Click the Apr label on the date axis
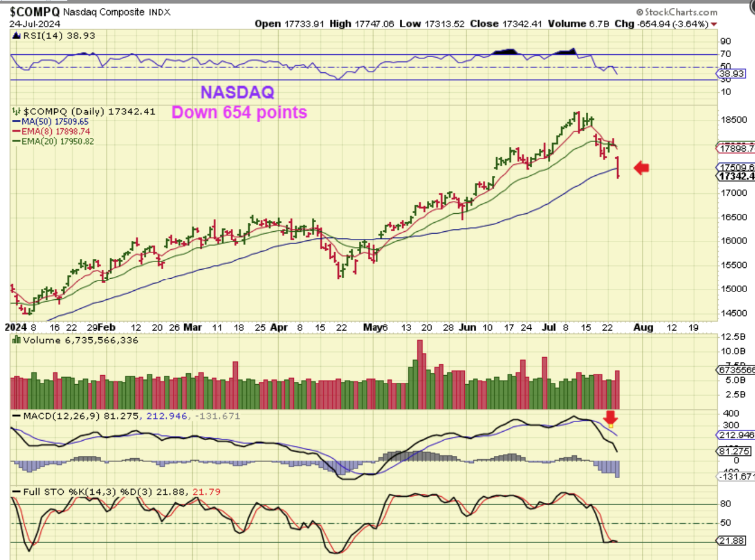The height and width of the screenshot is (560, 755). tap(279, 327)
